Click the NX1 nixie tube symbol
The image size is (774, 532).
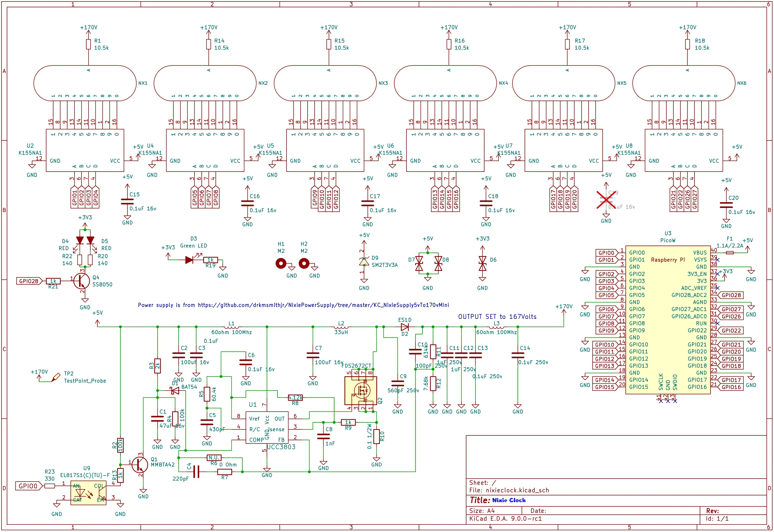coord(85,83)
